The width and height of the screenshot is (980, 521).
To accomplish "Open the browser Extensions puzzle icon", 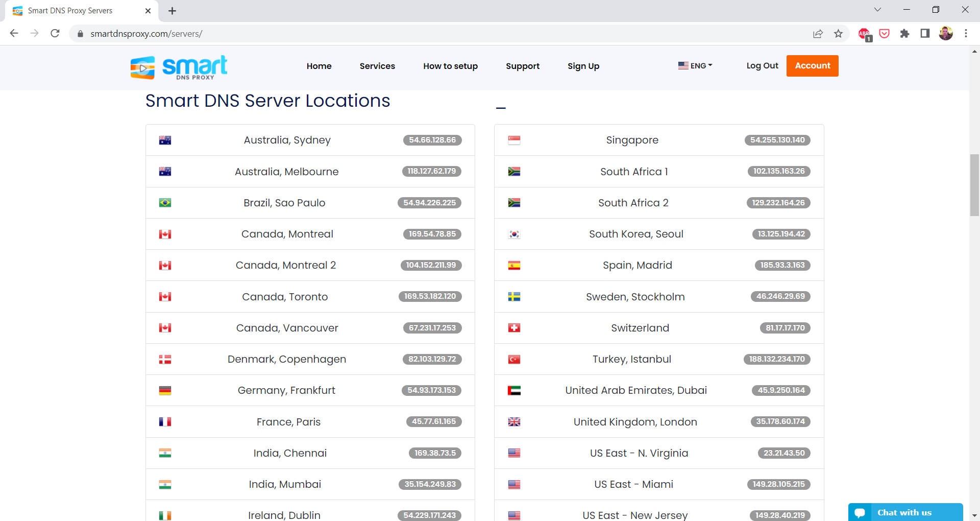I will coord(904,34).
